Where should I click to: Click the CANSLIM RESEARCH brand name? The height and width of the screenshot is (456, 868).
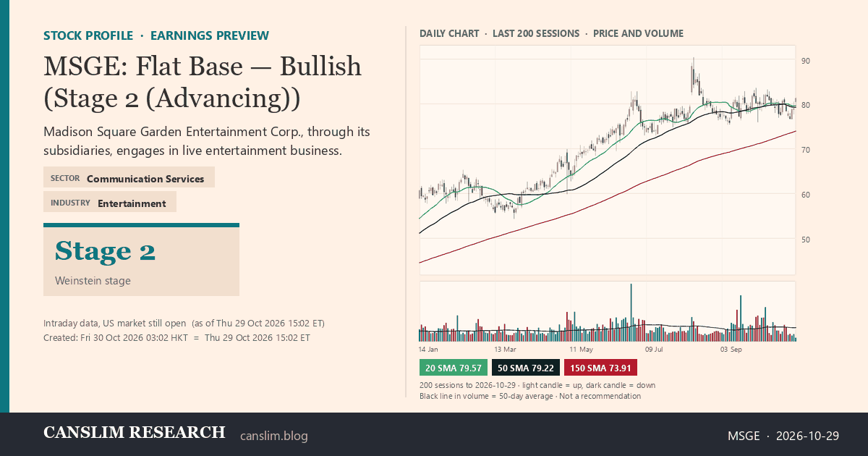point(135,433)
